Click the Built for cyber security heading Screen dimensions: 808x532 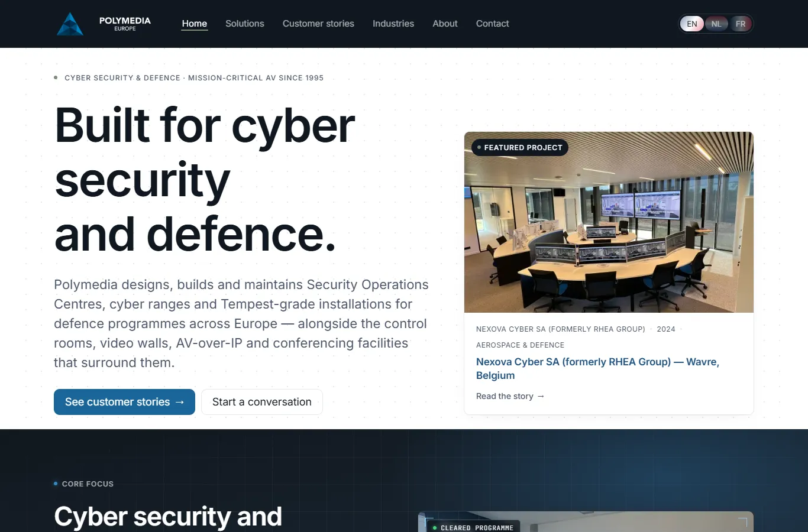coord(205,179)
